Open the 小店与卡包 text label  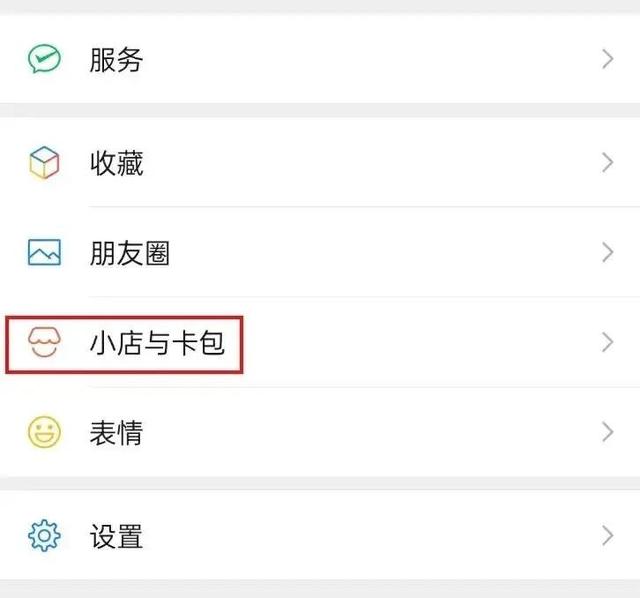coord(157,345)
